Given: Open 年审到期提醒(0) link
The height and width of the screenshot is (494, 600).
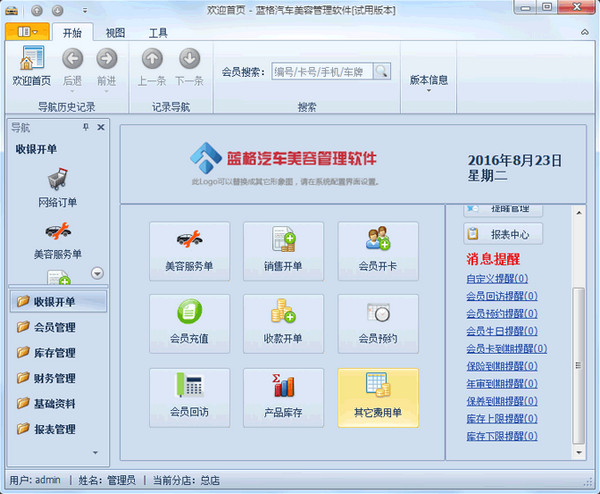Looking at the screenshot, I should 502,383.
